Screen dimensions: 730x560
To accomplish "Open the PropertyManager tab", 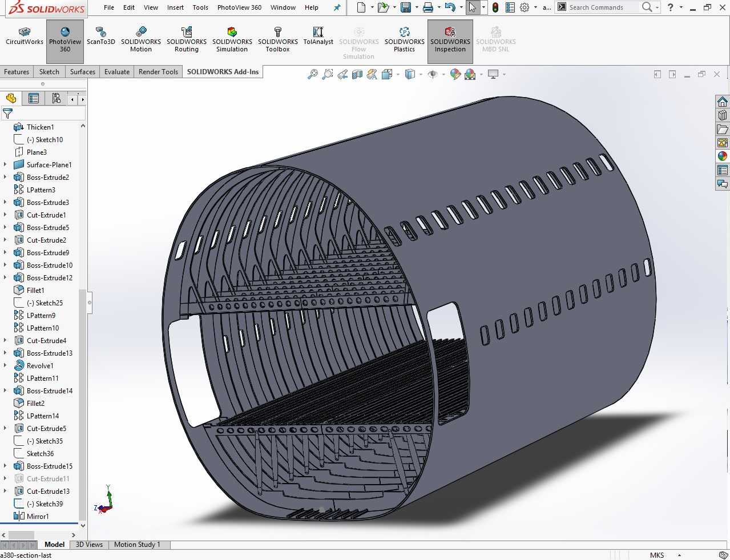I will pyautogui.click(x=34, y=98).
